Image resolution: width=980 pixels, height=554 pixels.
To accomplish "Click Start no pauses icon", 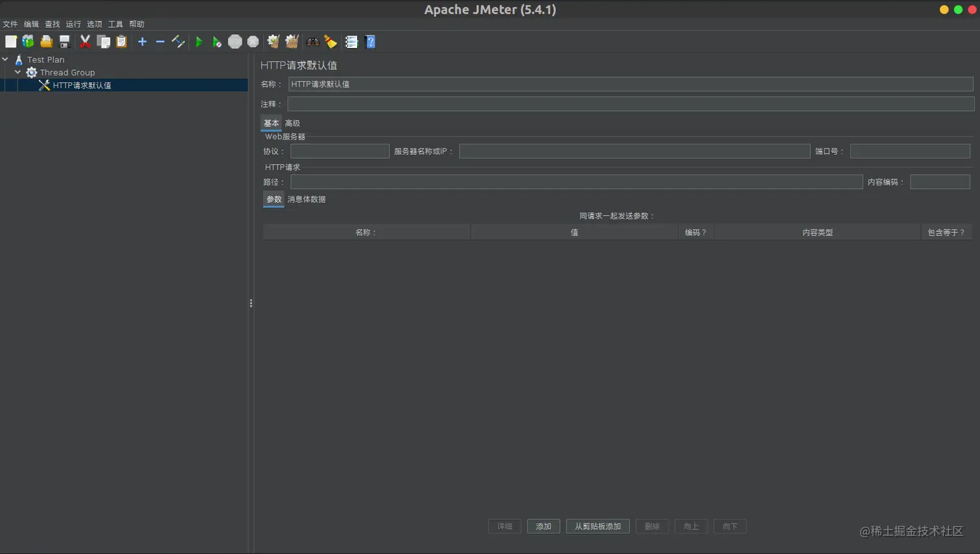I will point(217,41).
